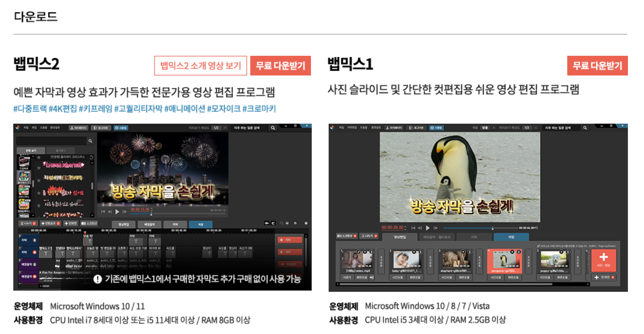Click the 뱁믹스2 preview seek bar
The height and width of the screenshot is (334, 644).
coord(178,214)
